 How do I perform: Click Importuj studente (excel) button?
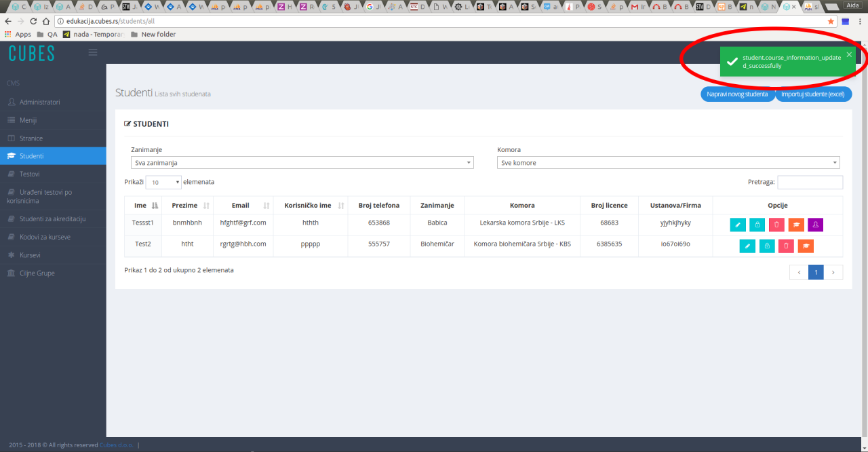813,94
